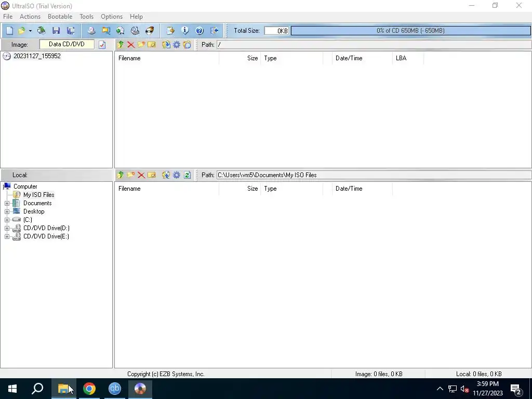This screenshot has height=399, width=532.
Task: Click the red X Delete in Image toolbar
Action: (x=131, y=45)
